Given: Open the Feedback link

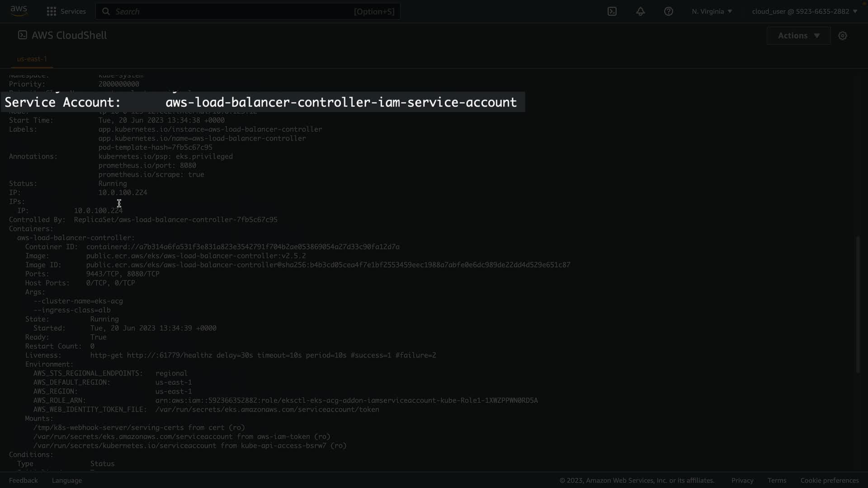Looking at the screenshot, I should [x=24, y=480].
